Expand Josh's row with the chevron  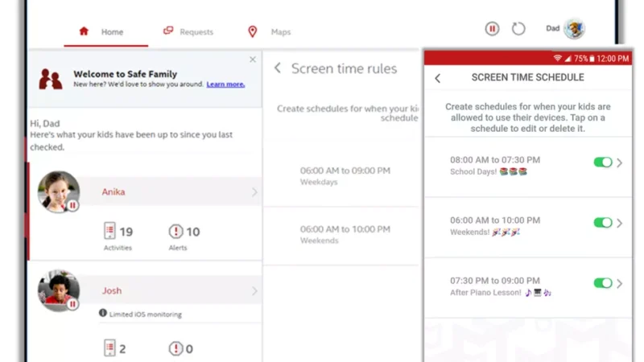pos(254,290)
